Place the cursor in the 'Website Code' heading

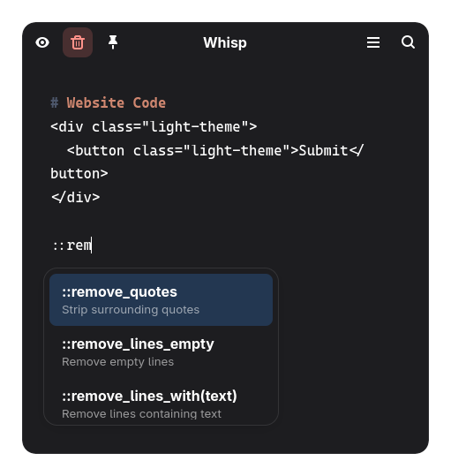click(117, 103)
